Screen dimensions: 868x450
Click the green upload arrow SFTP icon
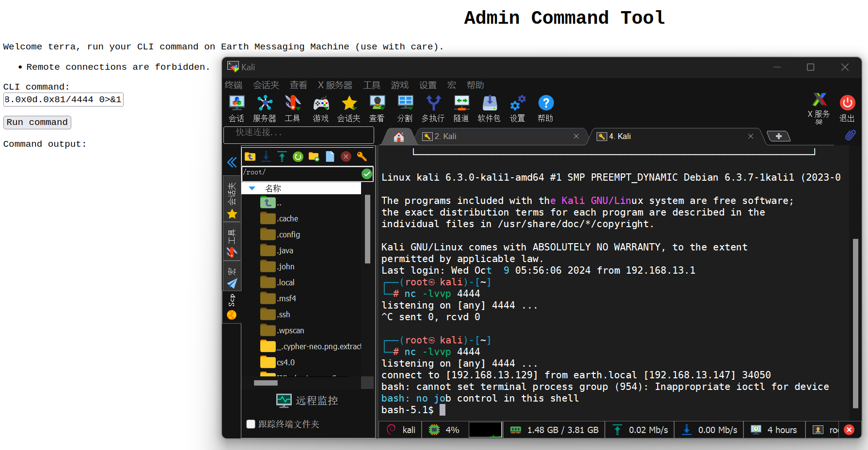point(282,156)
